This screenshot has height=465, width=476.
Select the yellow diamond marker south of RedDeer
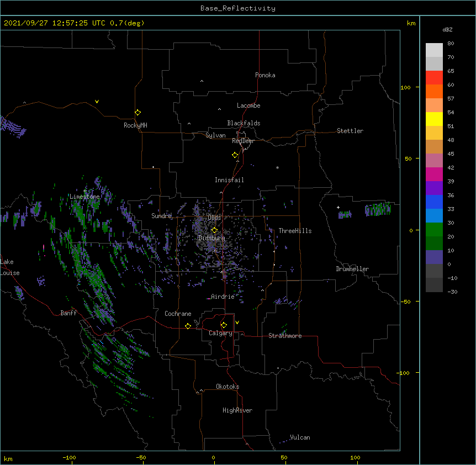click(x=235, y=155)
